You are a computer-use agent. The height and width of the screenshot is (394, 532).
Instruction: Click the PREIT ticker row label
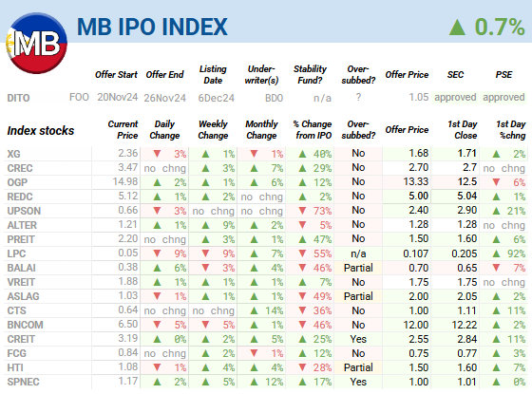(x=21, y=239)
